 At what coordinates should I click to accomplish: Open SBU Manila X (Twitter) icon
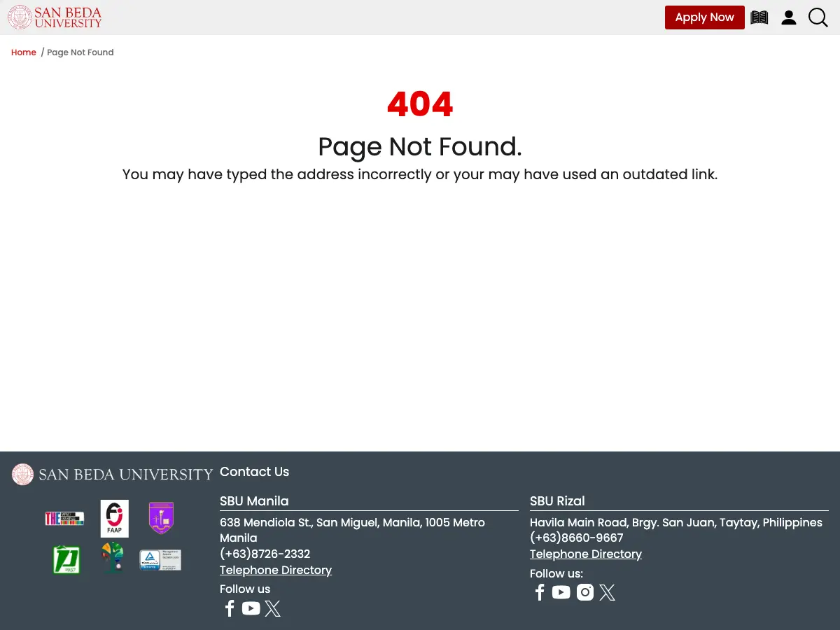tap(273, 608)
